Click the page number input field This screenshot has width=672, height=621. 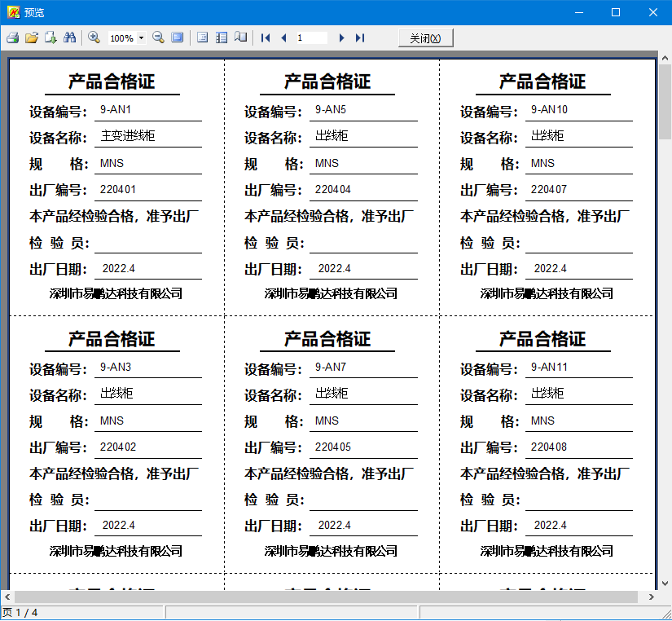(310, 37)
